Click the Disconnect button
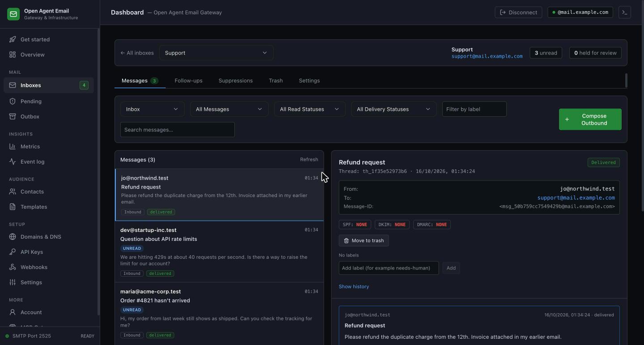Image resolution: width=644 pixels, height=345 pixels. click(x=518, y=13)
